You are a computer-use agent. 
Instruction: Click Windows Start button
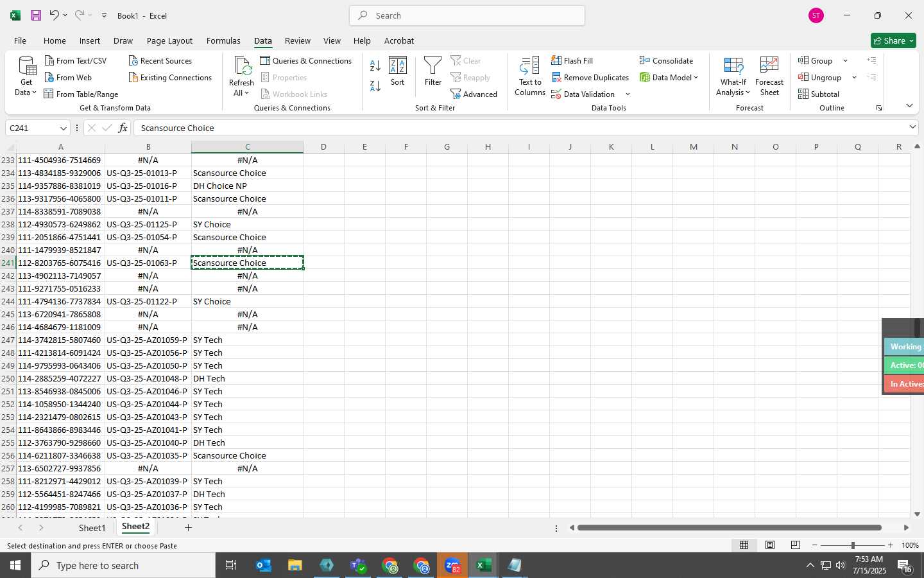click(x=15, y=565)
